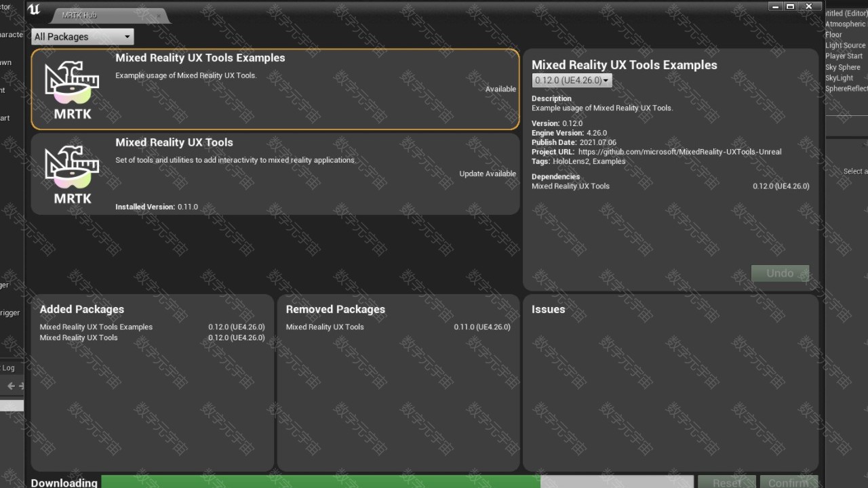Click 'Available' status on Examples card
This screenshot has width=868, height=488.
pyautogui.click(x=500, y=89)
